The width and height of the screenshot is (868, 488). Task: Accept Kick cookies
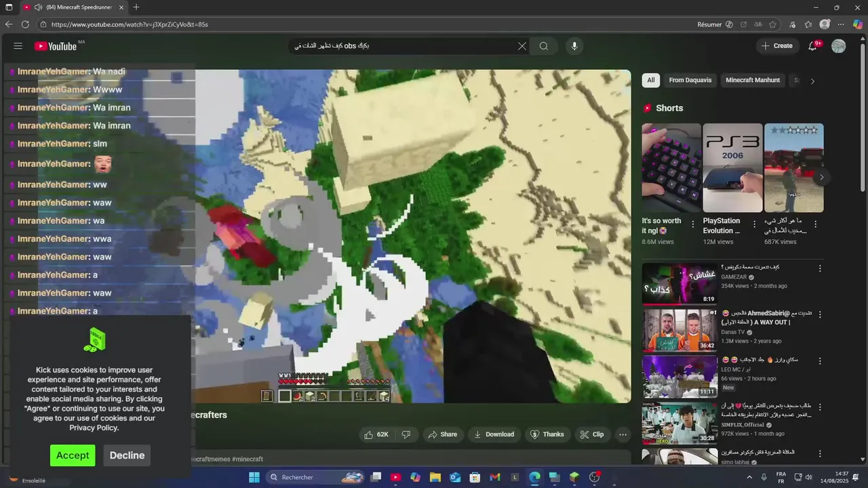click(73, 455)
